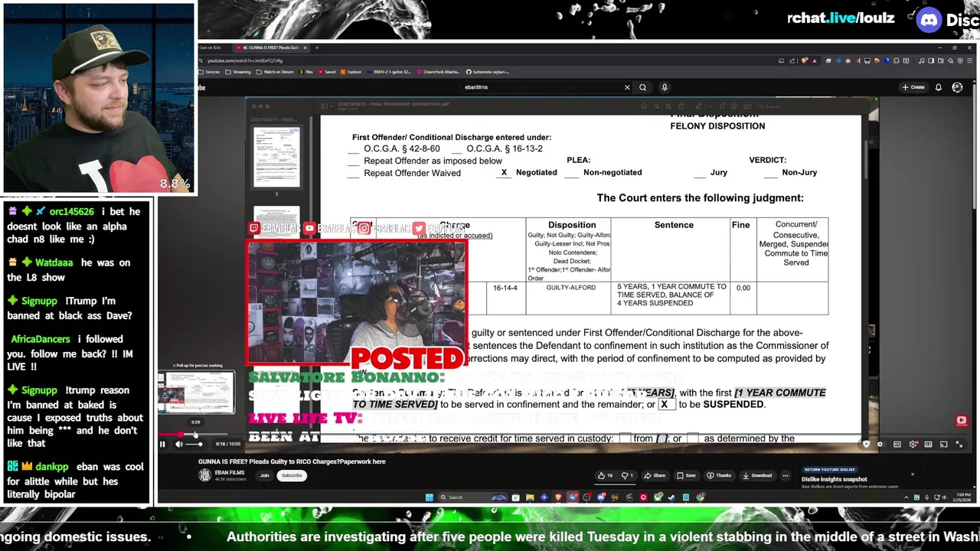Open the DreamHack Atlanta bookmark
The image size is (980, 551).
[439, 72]
